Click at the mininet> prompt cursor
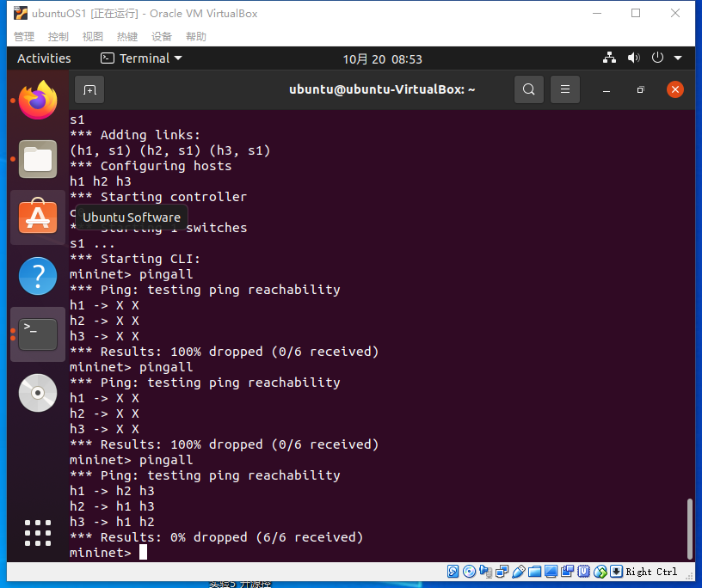Screen dimensions: 702x588 tap(144, 552)
